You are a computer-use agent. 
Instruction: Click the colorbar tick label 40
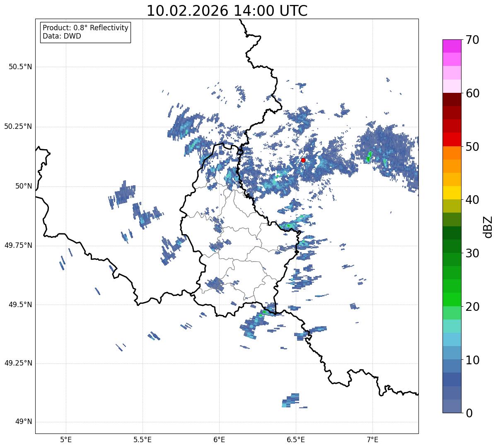click(472, 200)
